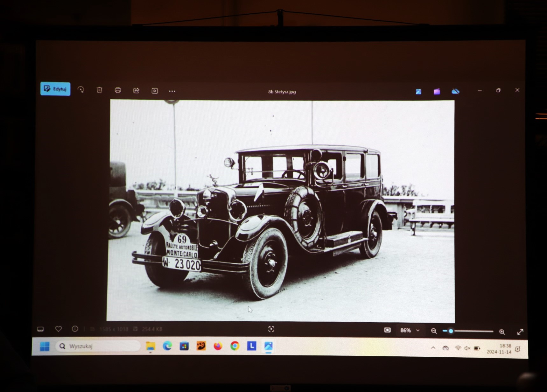Print the image with the printer icon
The height and width of the screenshot is (392, 547).
click(118, 90)
